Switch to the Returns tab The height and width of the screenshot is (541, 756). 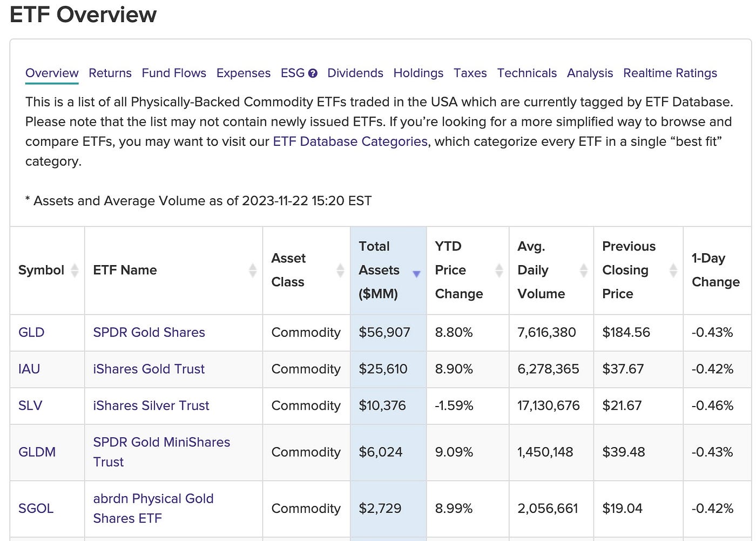click(110, 73)
